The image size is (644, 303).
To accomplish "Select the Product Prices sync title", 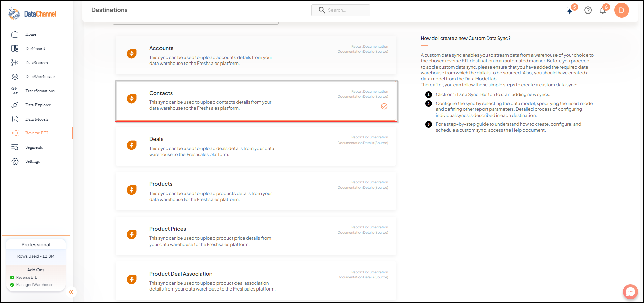I will (168, 229).
